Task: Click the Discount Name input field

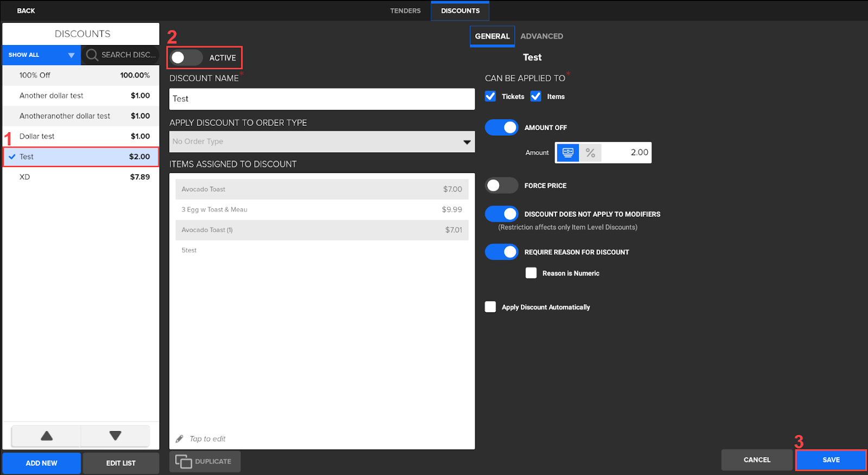Action: 322,99
